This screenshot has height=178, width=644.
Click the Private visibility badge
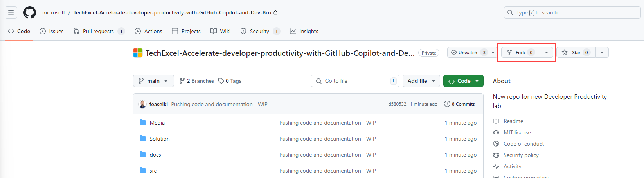tap(429, 53)
